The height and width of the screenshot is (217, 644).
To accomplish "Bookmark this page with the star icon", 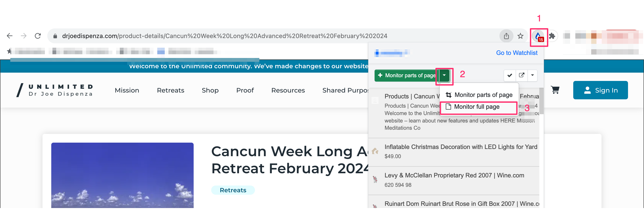I will pos(520,36).
